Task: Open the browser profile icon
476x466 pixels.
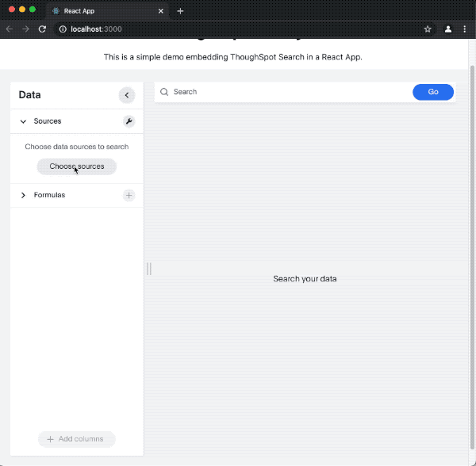Action: [x=448, y=29]
